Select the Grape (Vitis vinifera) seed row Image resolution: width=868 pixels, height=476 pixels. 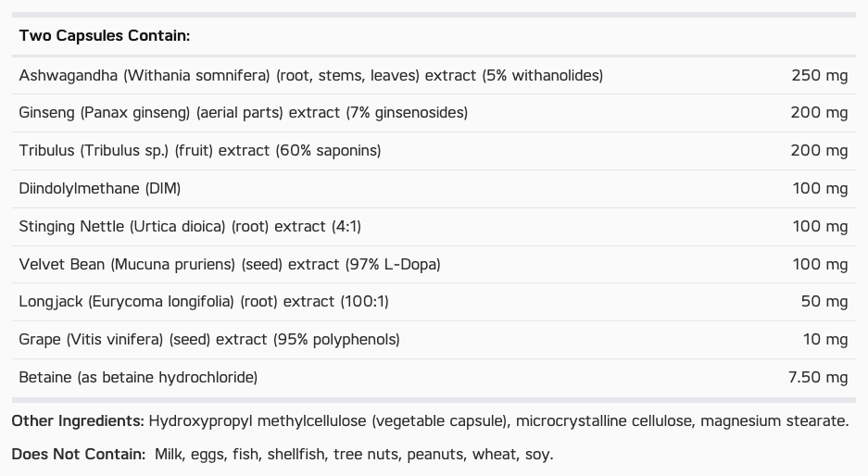(434, 340)
